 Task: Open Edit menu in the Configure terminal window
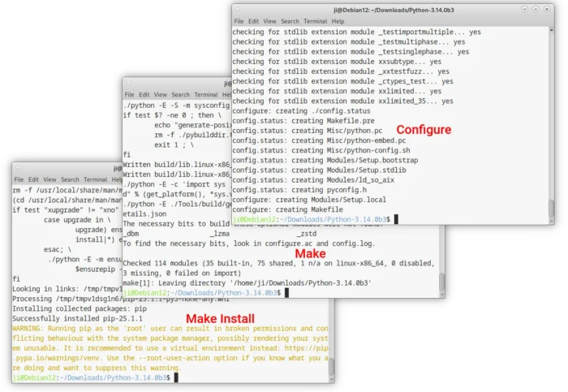point(253,21)
